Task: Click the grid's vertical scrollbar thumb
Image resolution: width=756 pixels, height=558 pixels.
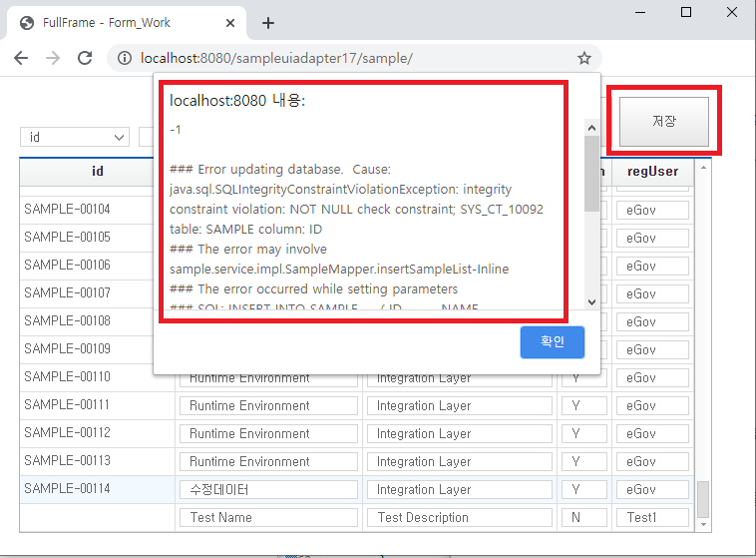Action: 703,497
